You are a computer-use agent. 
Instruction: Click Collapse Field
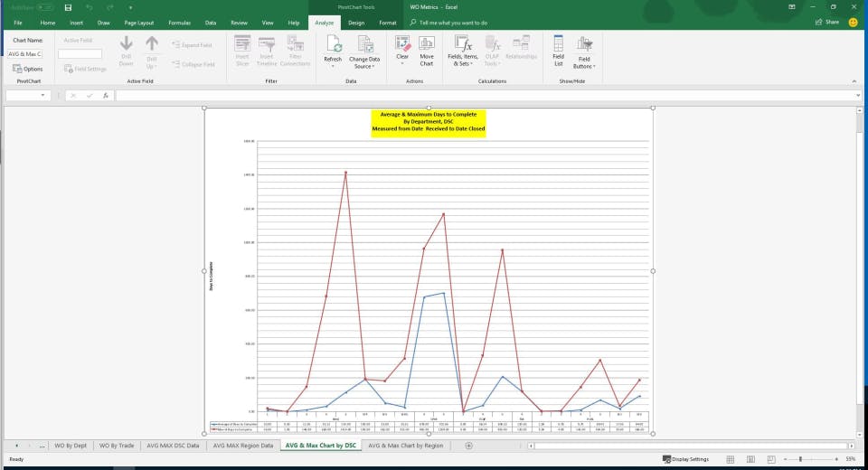tap(193, 64)
